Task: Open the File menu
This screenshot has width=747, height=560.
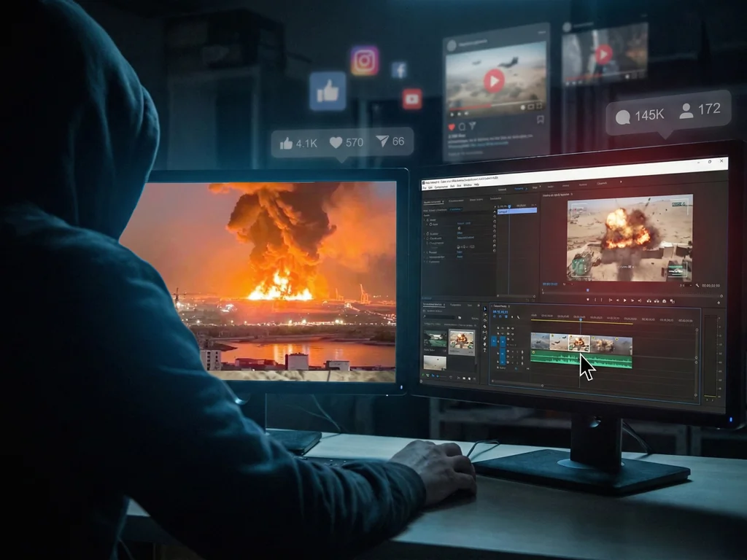Action: (x=425, y=186)
